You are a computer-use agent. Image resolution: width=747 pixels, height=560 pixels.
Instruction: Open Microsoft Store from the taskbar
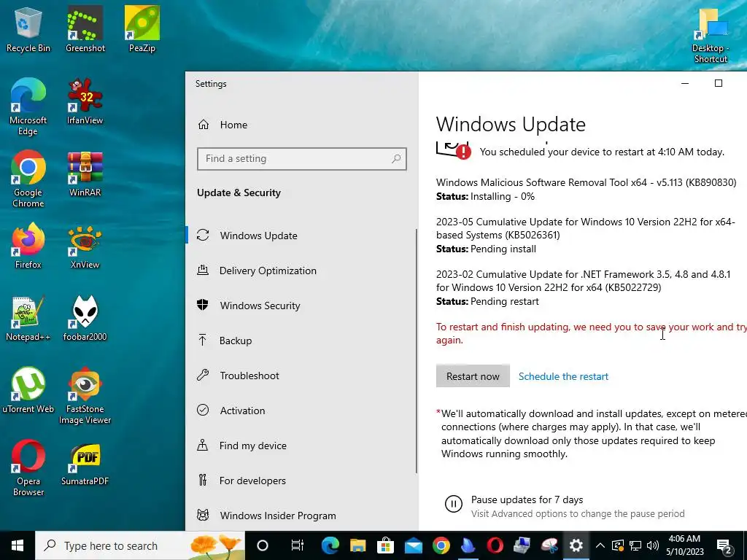pyautogui.click(x=385, y=545)
